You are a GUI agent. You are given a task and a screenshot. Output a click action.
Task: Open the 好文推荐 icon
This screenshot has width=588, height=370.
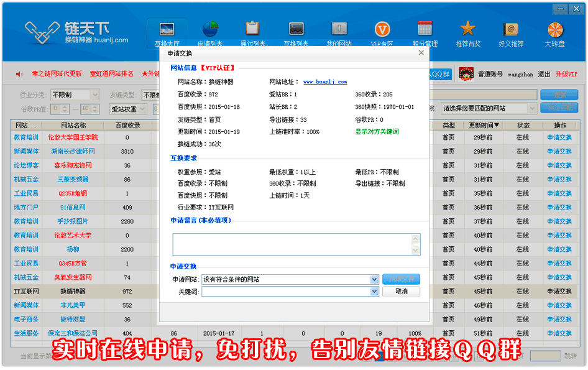511,29
